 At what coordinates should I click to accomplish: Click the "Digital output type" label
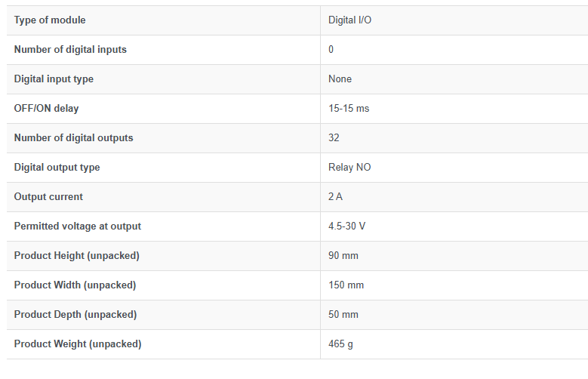tap(57, 168)
